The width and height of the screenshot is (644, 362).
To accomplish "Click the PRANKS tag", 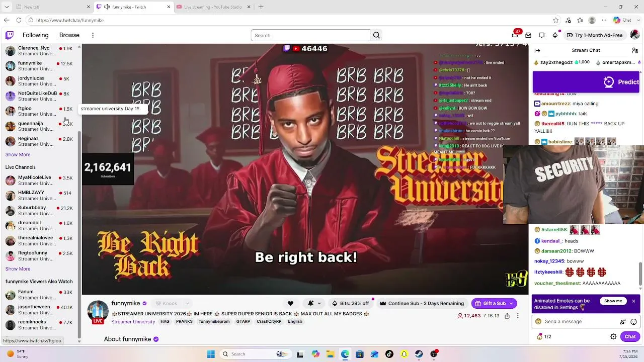I will pos(184,322).
